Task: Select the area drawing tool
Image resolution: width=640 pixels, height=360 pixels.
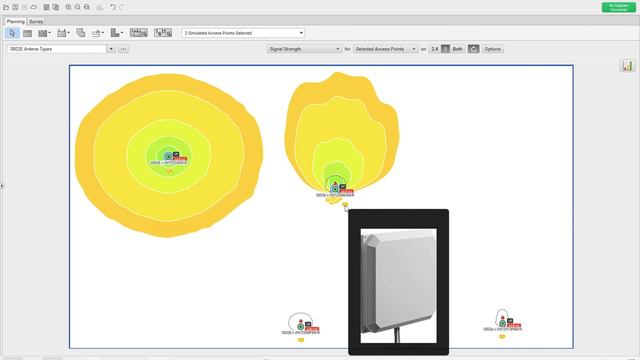Action: tap(42, 33)
